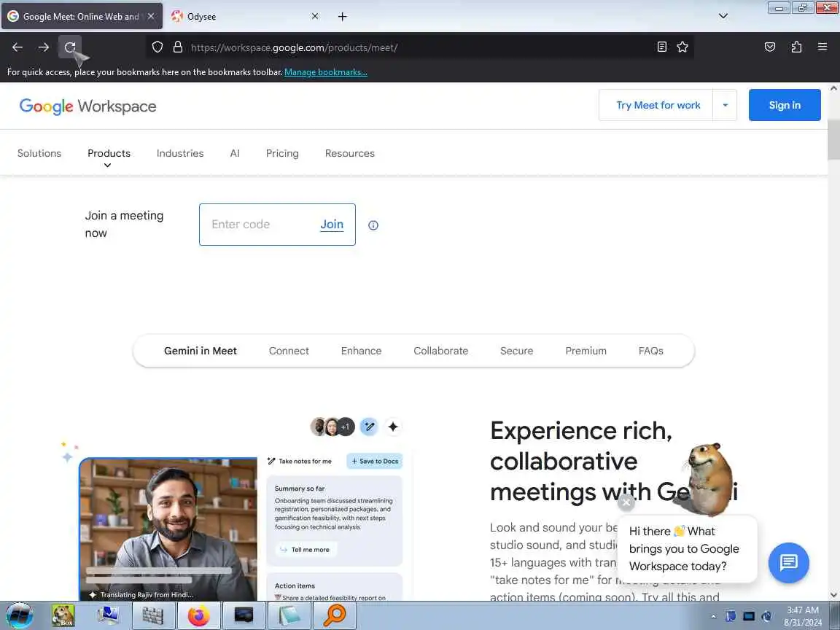Click the video call preview image
The height and width of the screenshot is (630, 840).
tap(168, 529)
